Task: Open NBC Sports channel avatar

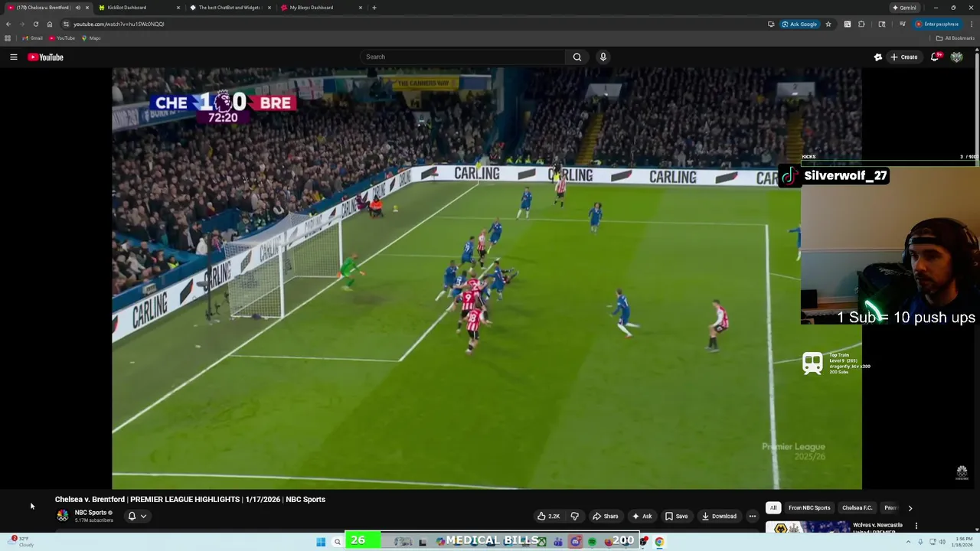Action: 62,516
